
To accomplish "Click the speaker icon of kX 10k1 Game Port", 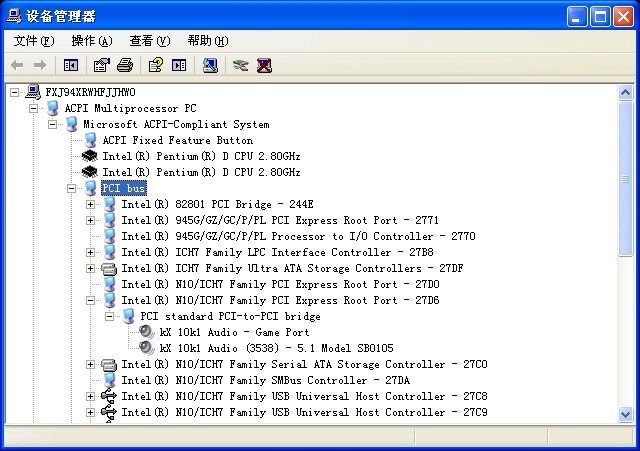I will pyautogui.click(x=147, y=332).
